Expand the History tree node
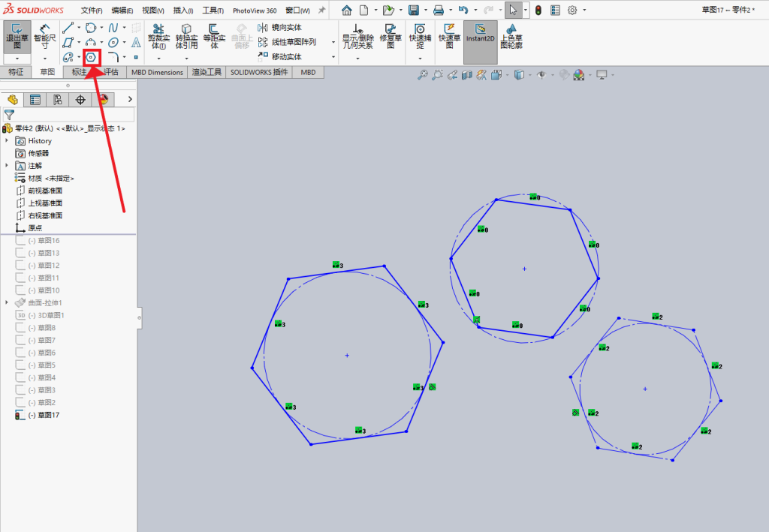 [7, 140]
